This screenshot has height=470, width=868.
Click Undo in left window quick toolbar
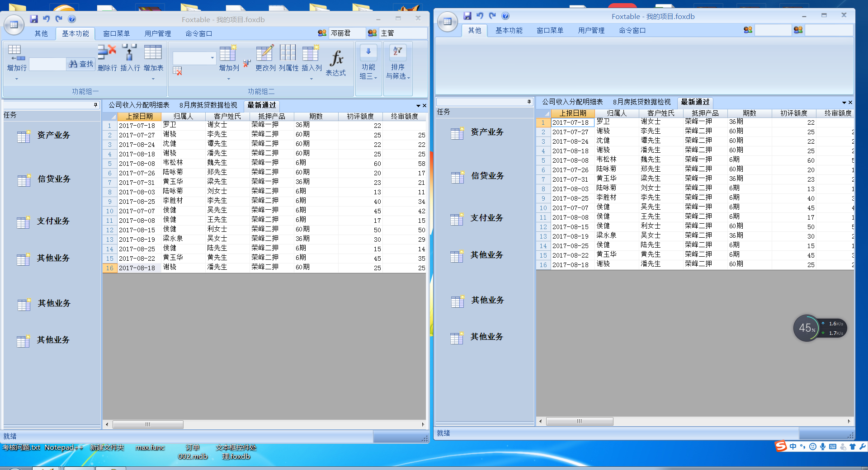[47, 19]
